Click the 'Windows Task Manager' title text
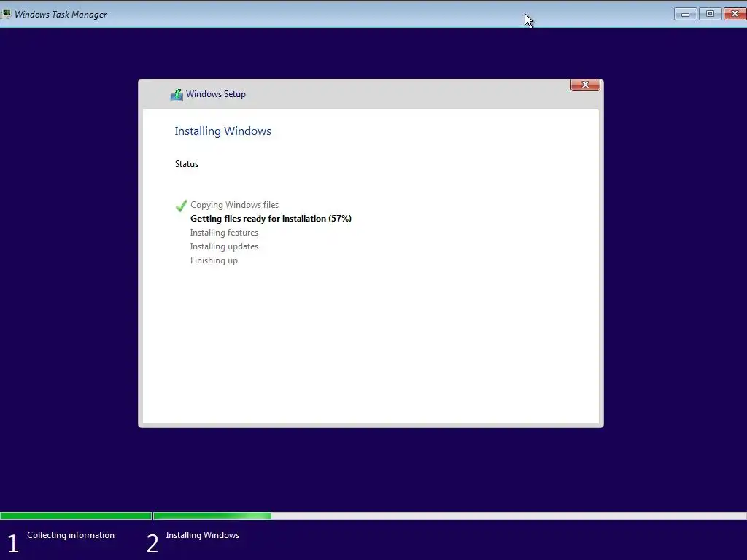This screenshot has height=560, width=747. pyautogui.click(x=61, y=15)
